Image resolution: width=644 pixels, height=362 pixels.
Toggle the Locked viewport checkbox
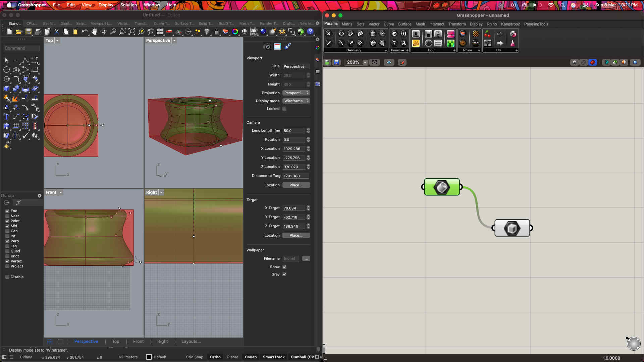tap(284, 109)
